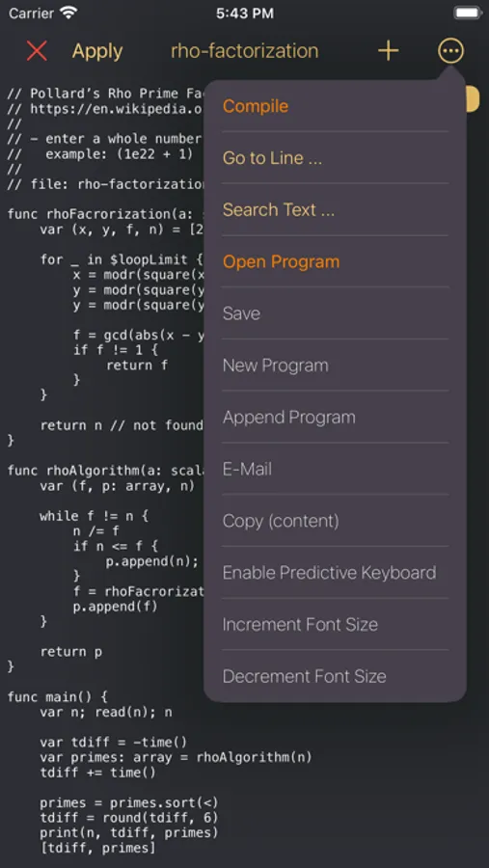Select E-Mail from the menu

335,470
